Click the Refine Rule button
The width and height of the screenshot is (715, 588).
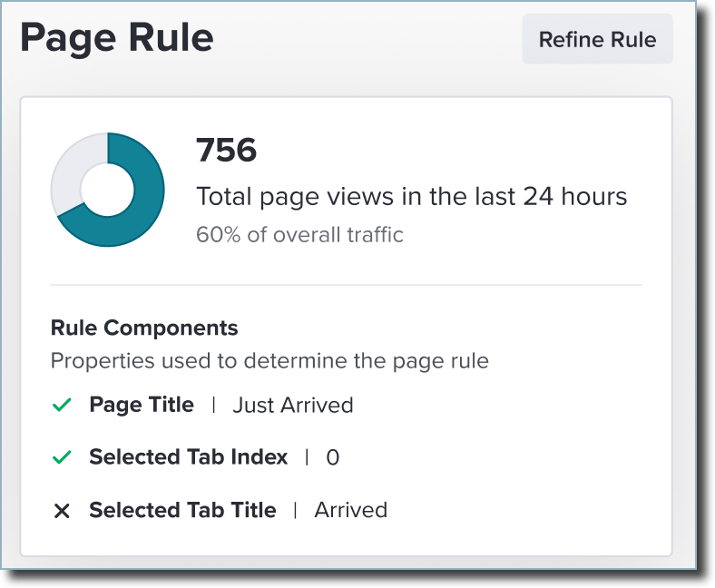pyautogui.click(x=597, y=39)
